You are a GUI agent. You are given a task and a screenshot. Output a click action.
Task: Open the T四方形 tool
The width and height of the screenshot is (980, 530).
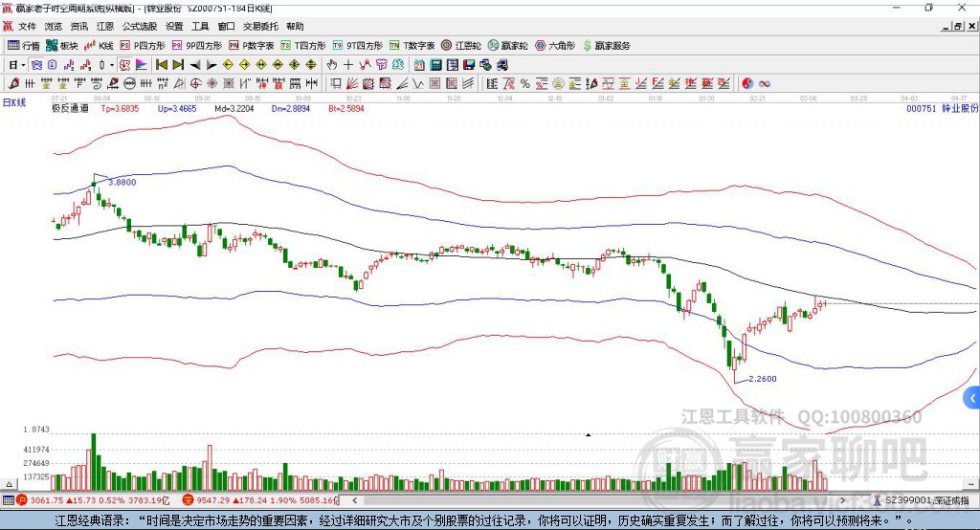(x=303, y=46)
